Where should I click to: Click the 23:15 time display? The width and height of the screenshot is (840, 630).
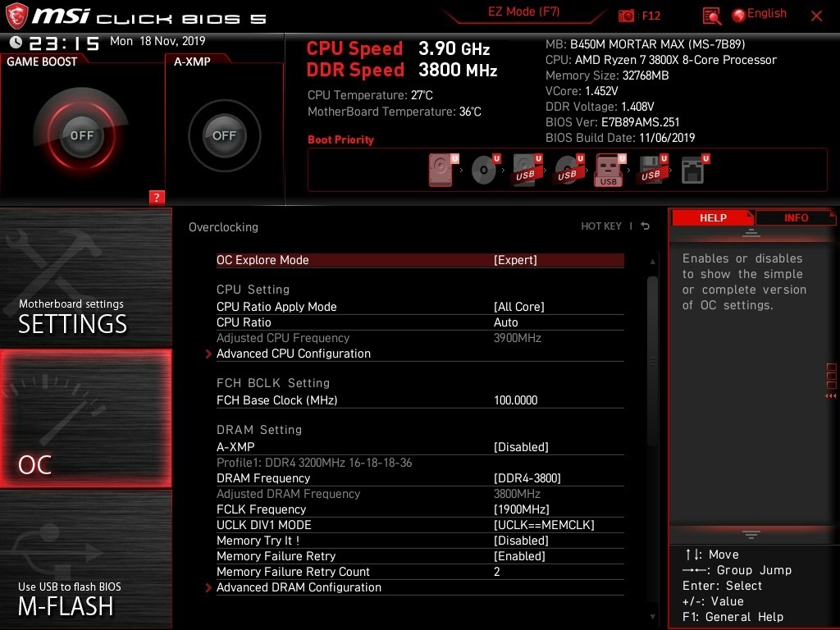[64, 43]
